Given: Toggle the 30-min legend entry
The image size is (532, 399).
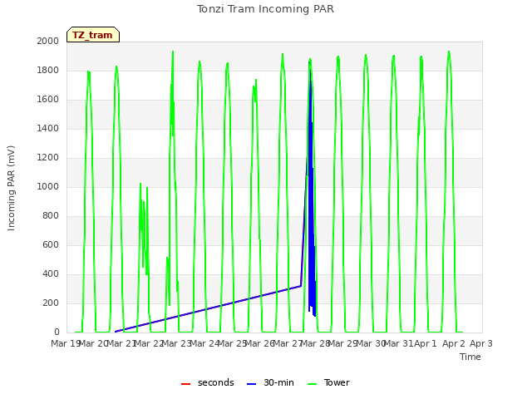Looking at the screenshot, I should click(270, 382).
